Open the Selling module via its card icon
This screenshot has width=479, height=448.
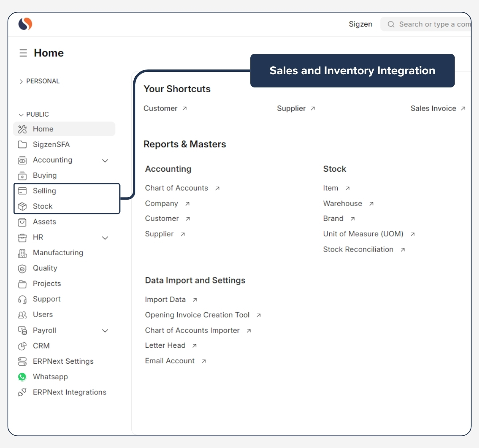tap(22, 191)
